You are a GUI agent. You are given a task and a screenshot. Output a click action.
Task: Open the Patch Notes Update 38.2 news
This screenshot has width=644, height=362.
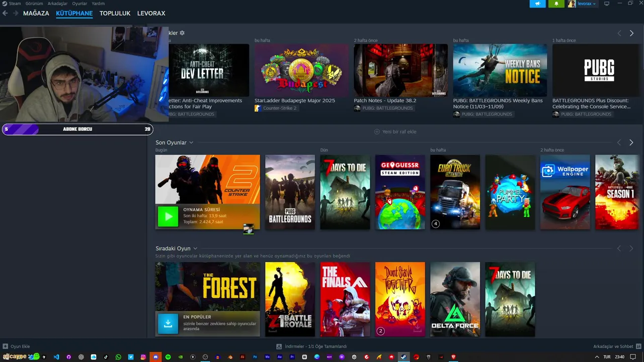pos(400,70)
